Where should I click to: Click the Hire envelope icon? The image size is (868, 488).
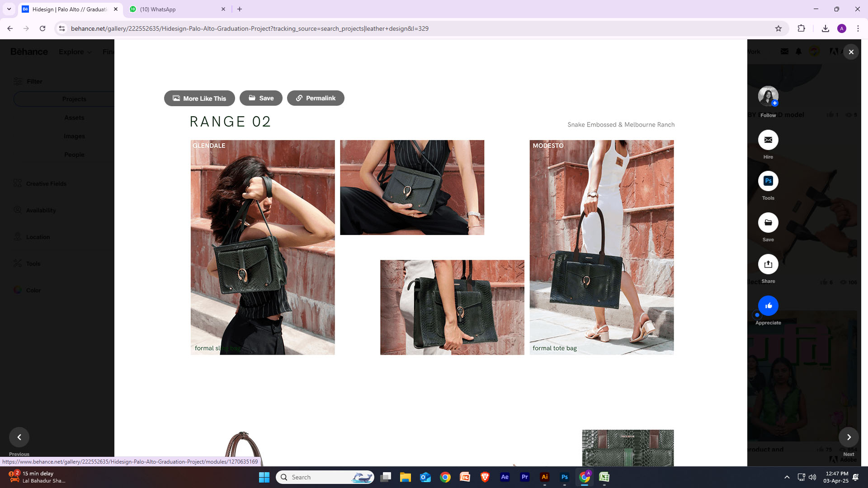click(768, 140)
